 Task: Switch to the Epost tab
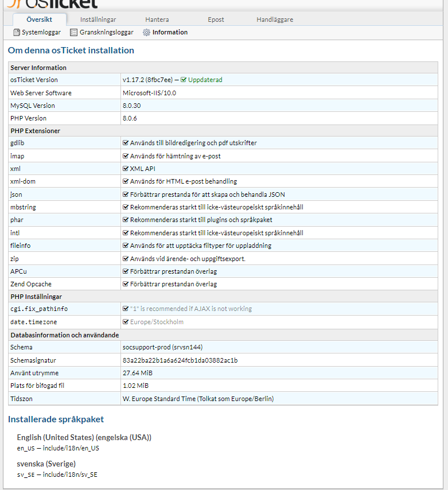(x=216, y=19)
